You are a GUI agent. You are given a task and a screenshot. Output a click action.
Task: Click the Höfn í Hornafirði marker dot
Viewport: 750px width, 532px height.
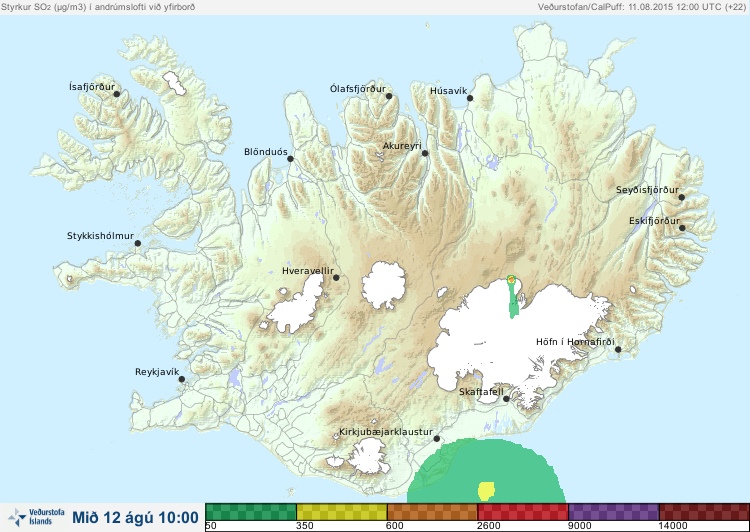[x=618, y=350]
